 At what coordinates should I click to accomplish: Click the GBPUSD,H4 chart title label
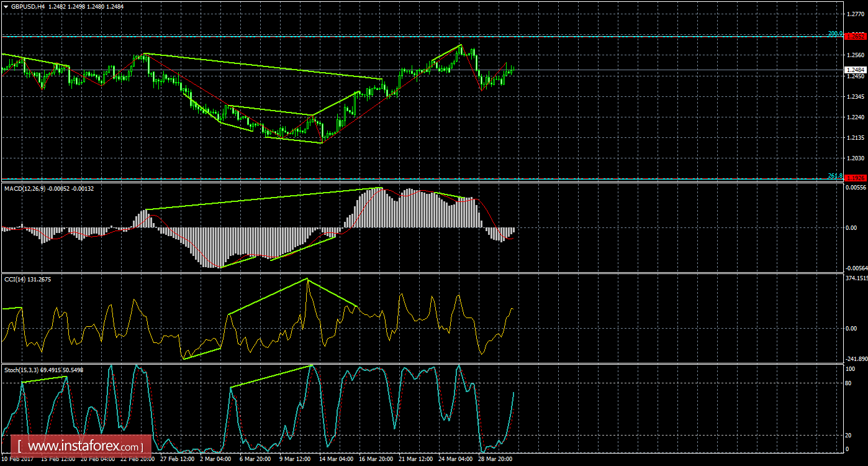click(x=27, y=6)
